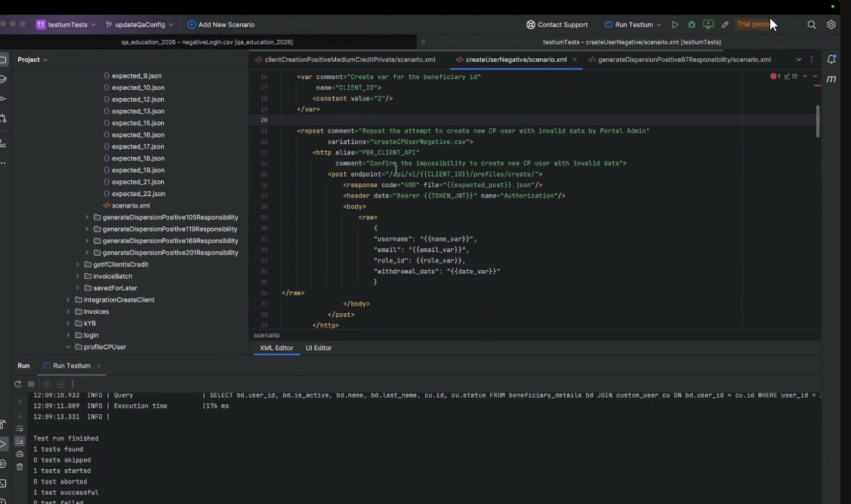
Task: Collapse the profileCPUser folder
Action: click(x=69, y=346)
